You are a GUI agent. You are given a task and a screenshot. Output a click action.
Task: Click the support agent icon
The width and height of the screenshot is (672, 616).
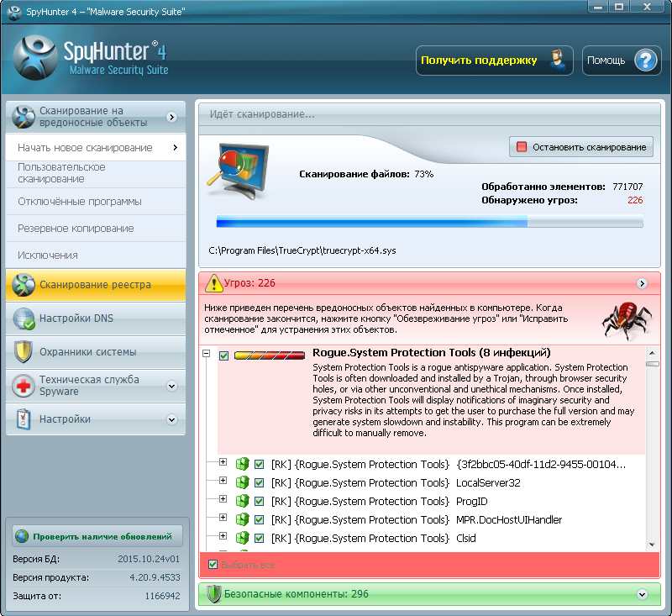pyautogui.click(x=557, y=61)
